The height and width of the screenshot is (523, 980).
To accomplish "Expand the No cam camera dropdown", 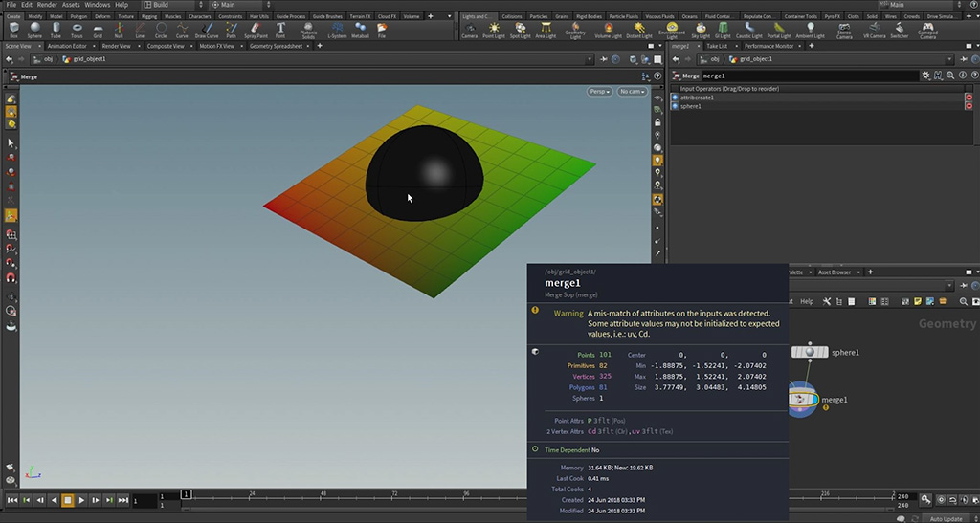I will click(631, 92).
